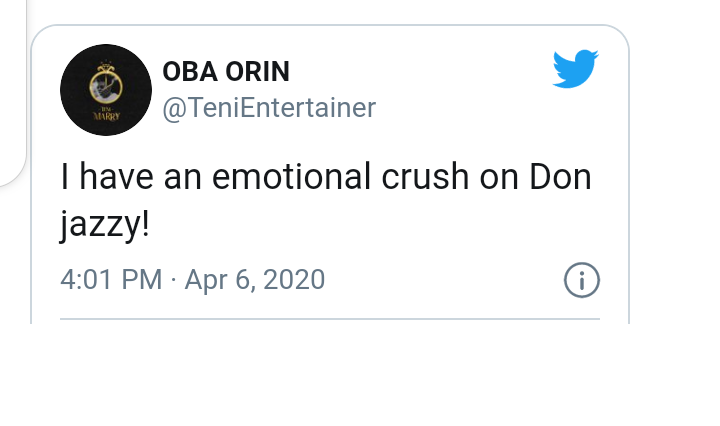
Task: Open OBA ORIN's round profile avatar
Action: point(106,90)
